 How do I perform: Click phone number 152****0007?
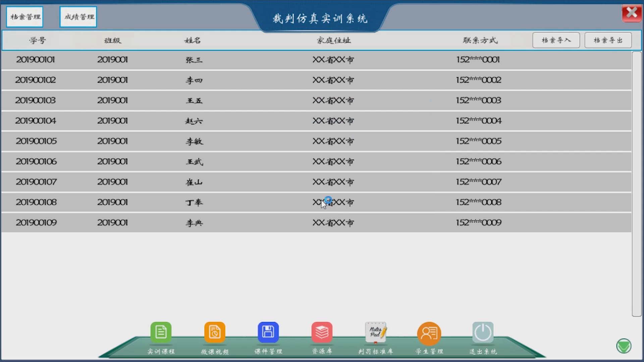pyautogui.click(x=478, y=182)
